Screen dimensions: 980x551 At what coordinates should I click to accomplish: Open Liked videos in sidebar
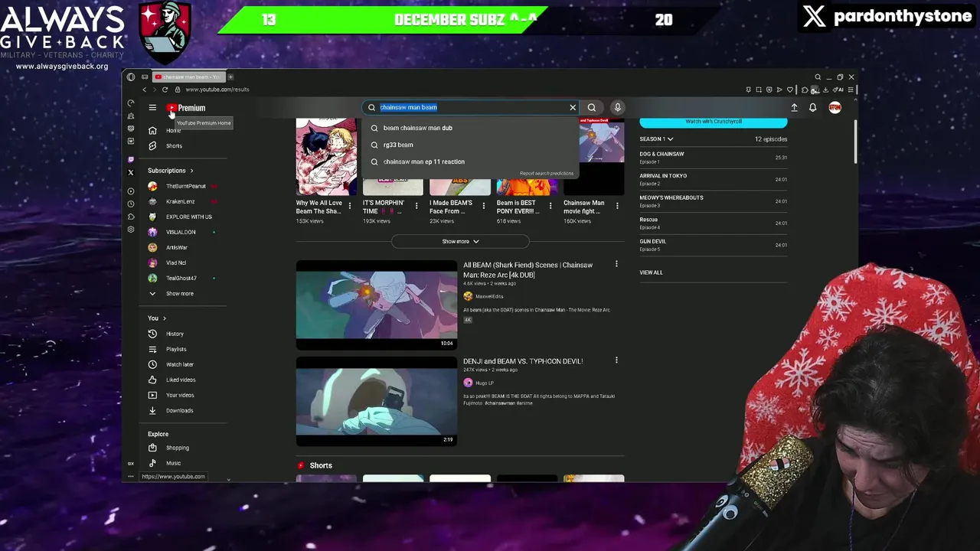[181, 380]
